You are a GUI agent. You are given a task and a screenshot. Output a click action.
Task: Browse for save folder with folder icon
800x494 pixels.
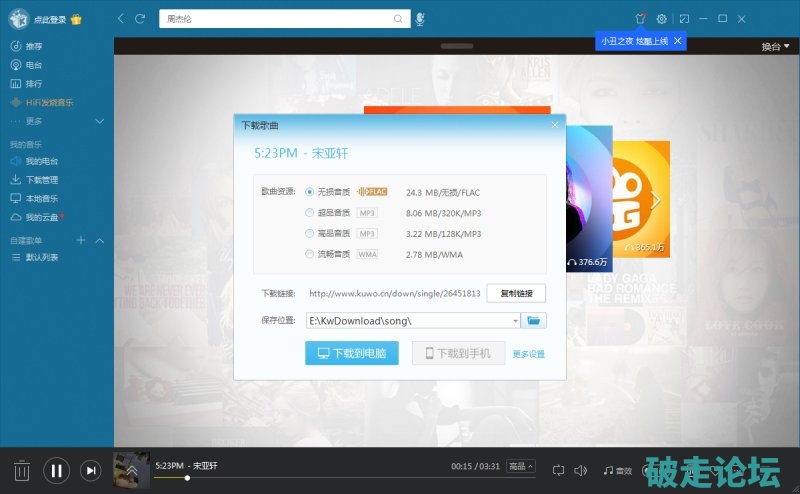pos(535,320)
